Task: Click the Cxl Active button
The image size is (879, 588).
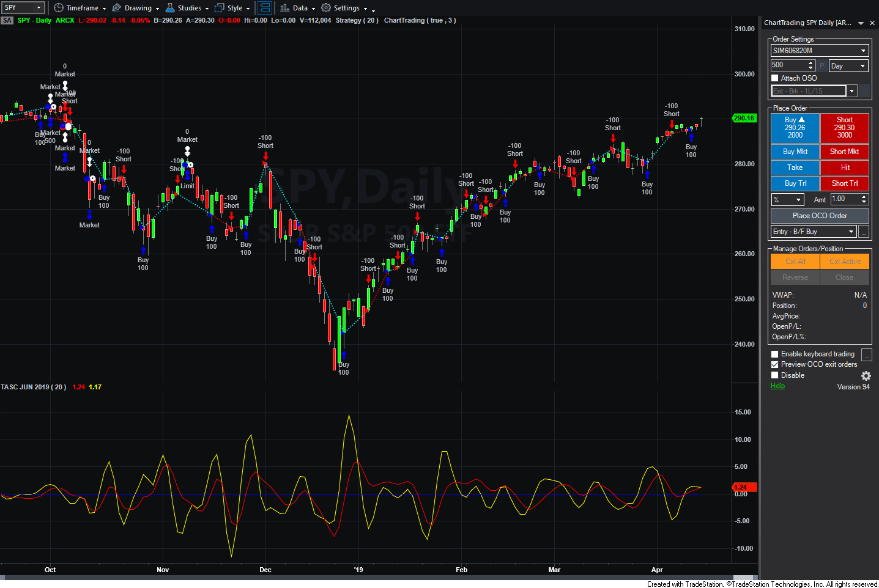Action: pyautogui.click(x=844, y=262)
